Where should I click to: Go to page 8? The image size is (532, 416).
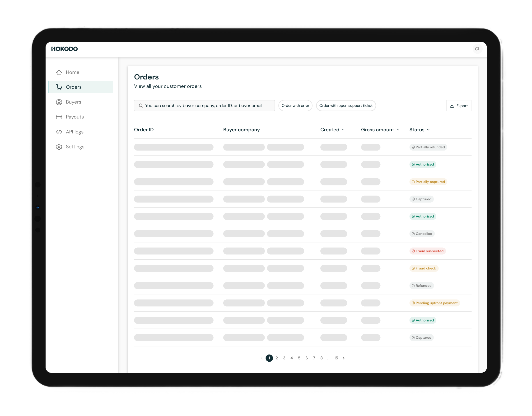click(x=322, y=358)
